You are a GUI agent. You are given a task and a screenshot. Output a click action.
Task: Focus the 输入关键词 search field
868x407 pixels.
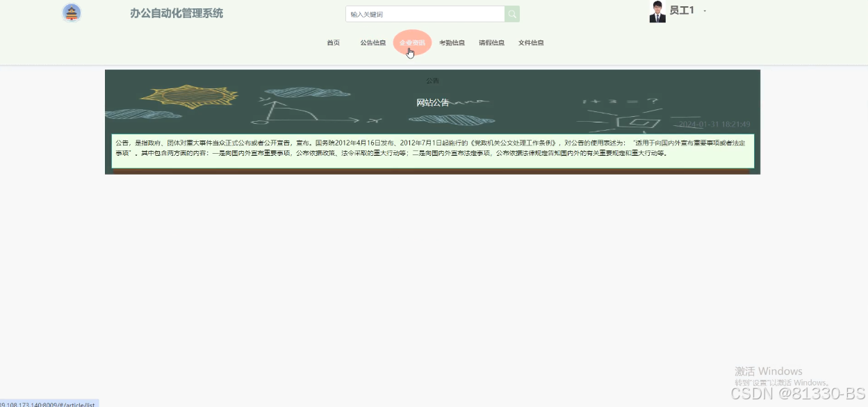(x=425, y=14)
